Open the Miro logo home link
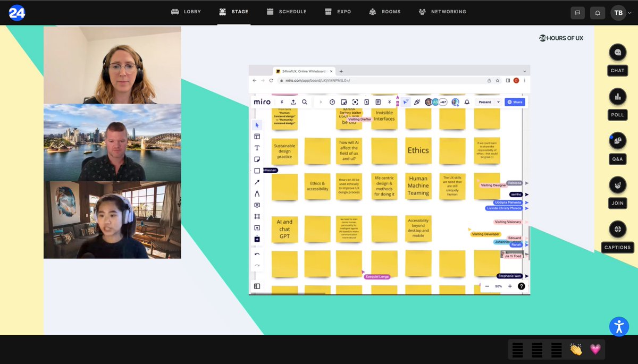This screenshot has width=638, height=364. 262,101
